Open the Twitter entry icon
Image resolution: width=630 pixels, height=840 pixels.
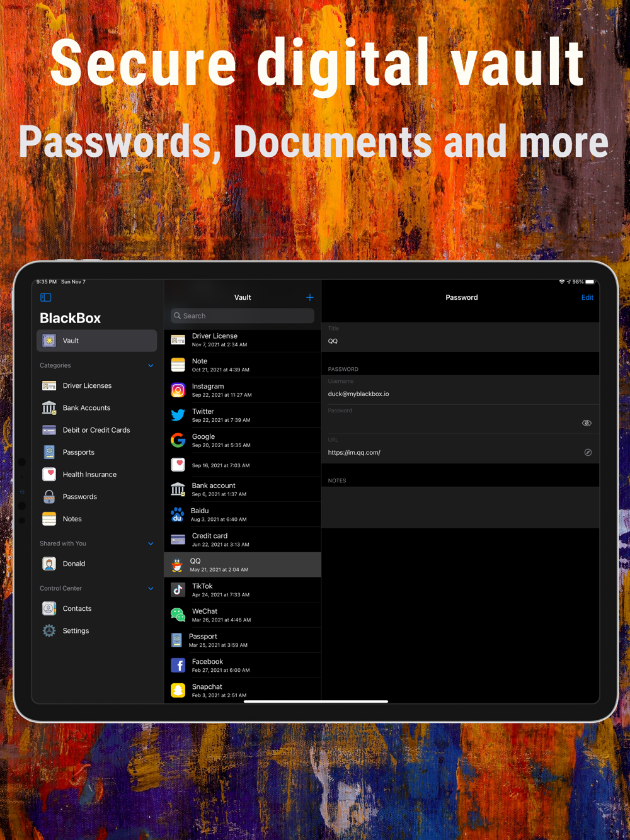point(178,415)
